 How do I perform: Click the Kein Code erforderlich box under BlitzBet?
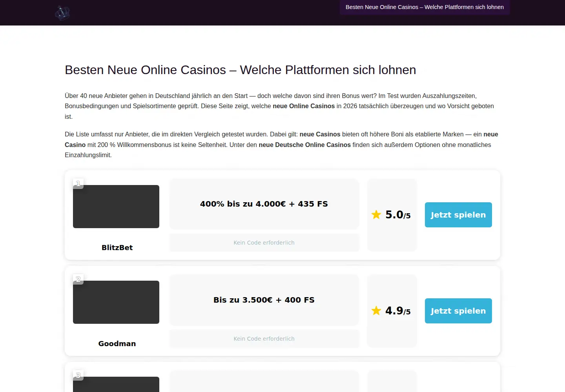point(264,243)
